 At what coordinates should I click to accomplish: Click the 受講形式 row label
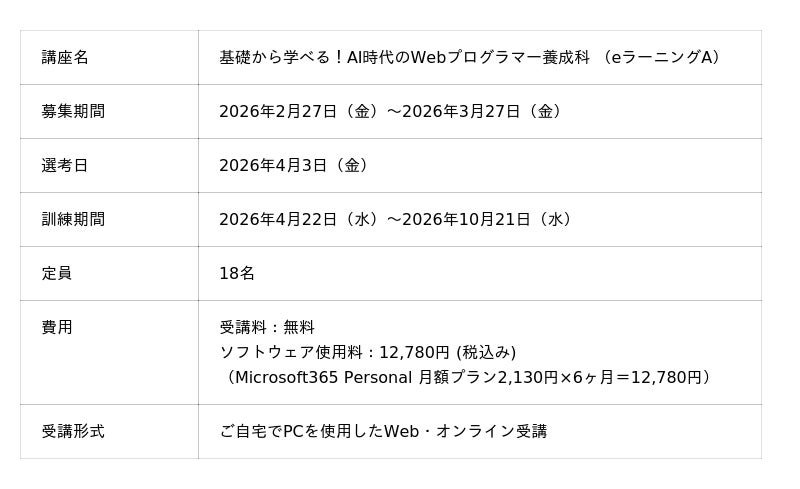click(73, 432)
